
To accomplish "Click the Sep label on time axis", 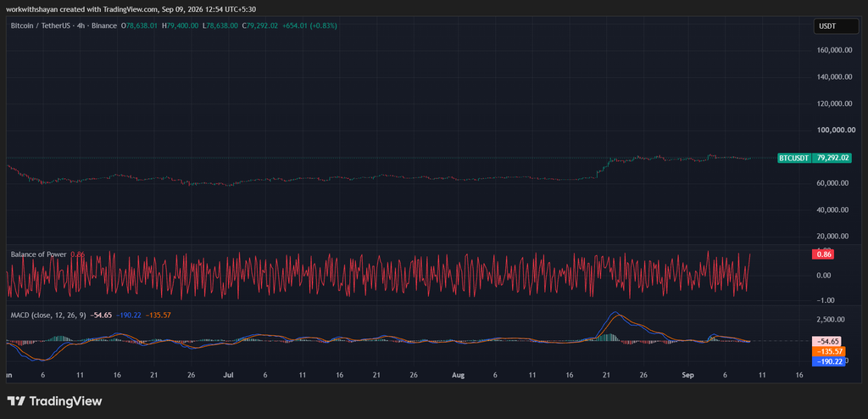I will coord(687,375).
